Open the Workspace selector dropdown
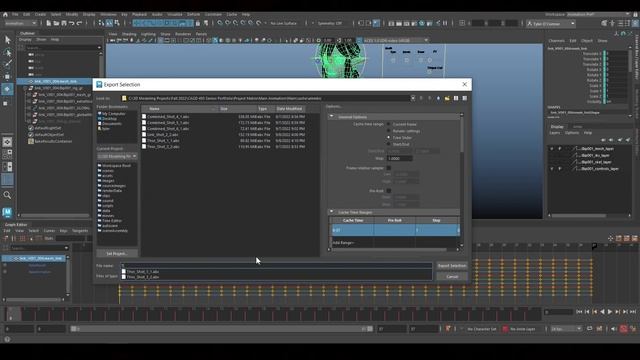640x360 pixels. coord(598,14)
